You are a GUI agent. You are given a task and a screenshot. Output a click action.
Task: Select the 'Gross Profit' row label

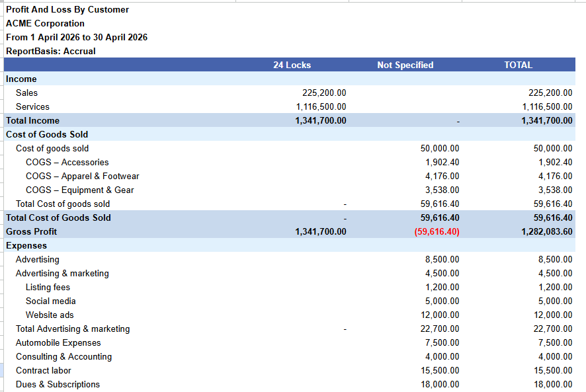click(31, 231)
